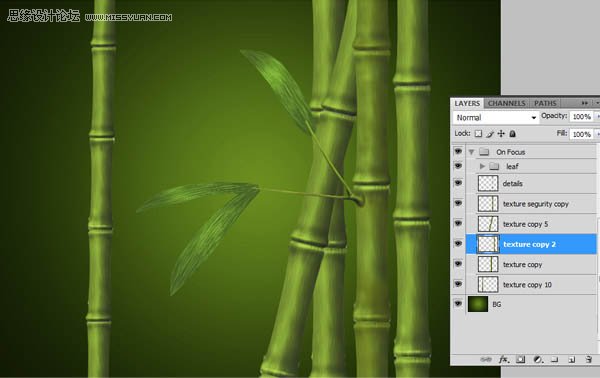Lock image pixels brush icon
The image size is (600, 378).
[490, 134]
